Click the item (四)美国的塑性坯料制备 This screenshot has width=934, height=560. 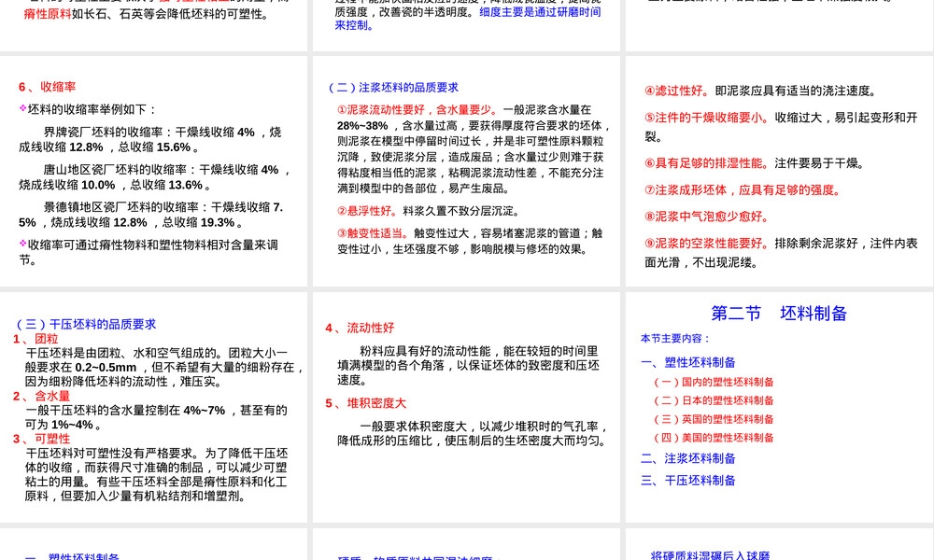[714, 438]
